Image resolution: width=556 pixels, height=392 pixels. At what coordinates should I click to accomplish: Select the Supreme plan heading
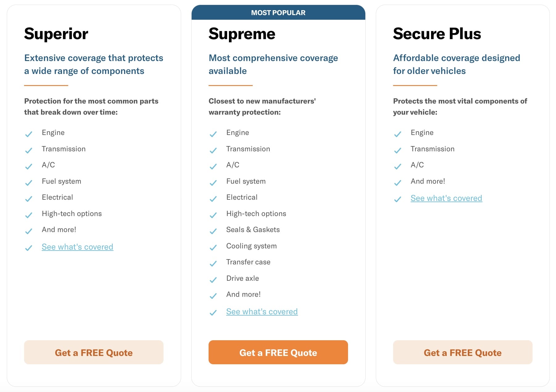(x=242, y=34)
